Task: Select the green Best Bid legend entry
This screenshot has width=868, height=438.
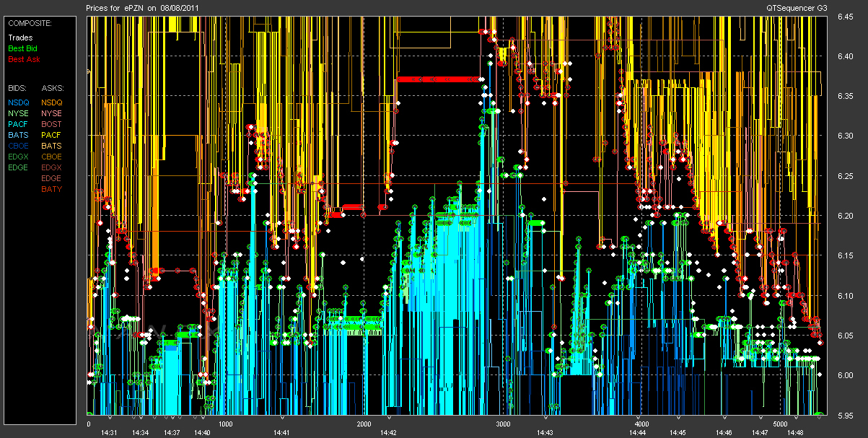Action: pyautogui.click(x=22, y=48)
